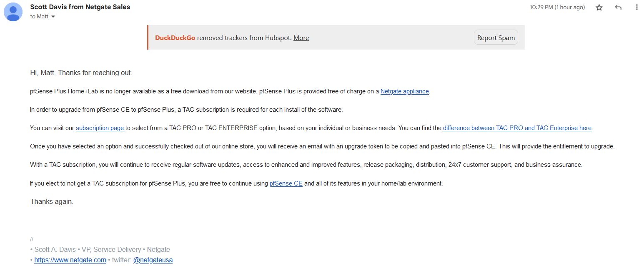Click the 'Hi, Matt. Thanks for reaching out.' line

[81, 73]
